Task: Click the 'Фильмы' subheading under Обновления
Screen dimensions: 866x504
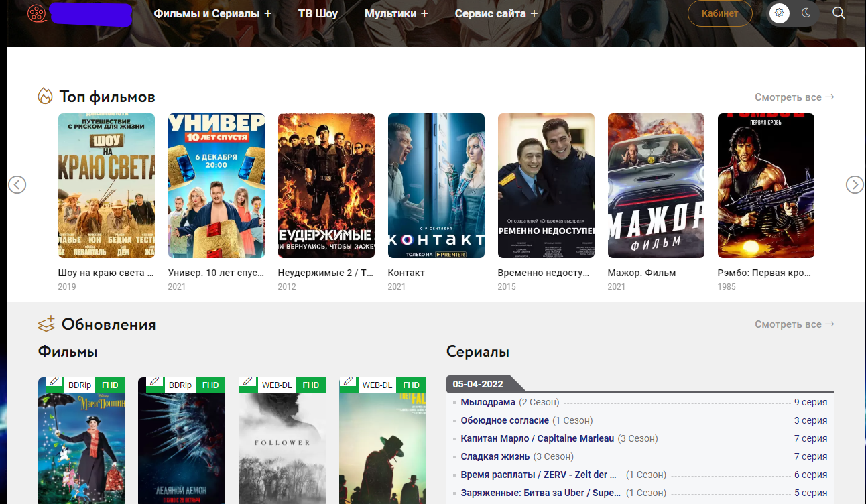Action: [68, 352]
